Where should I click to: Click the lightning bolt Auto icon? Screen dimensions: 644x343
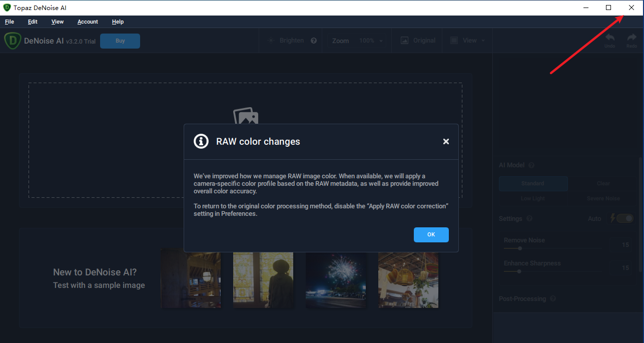pos(612,218)
